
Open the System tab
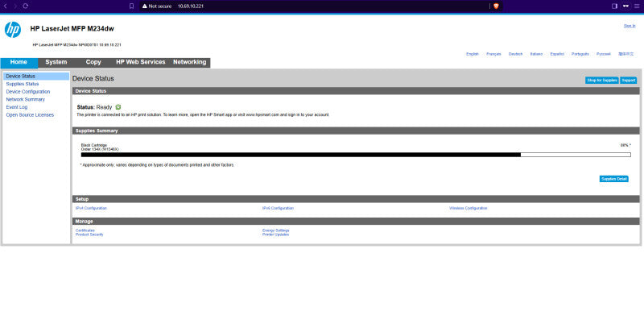tap(56, 63)
